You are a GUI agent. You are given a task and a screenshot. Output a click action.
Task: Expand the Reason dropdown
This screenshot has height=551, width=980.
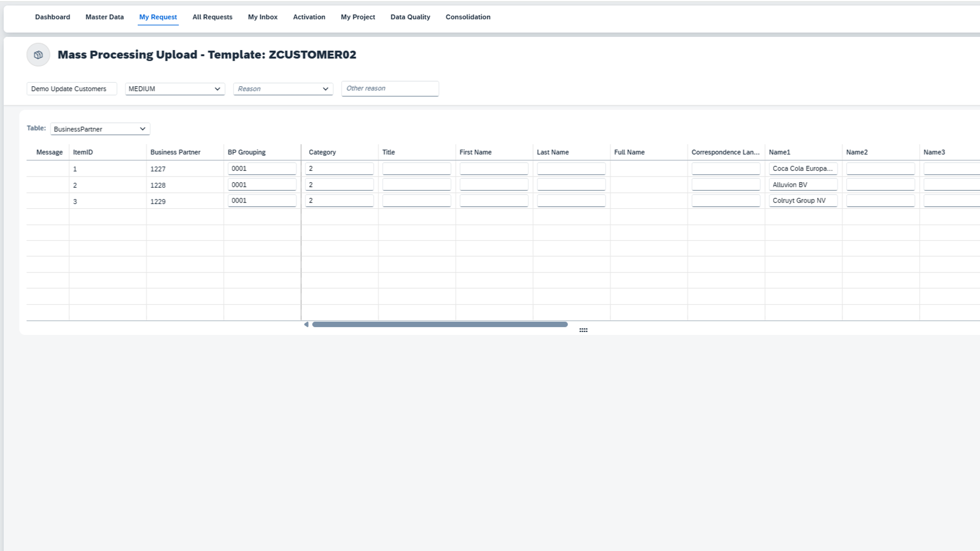tap(283, 89)
